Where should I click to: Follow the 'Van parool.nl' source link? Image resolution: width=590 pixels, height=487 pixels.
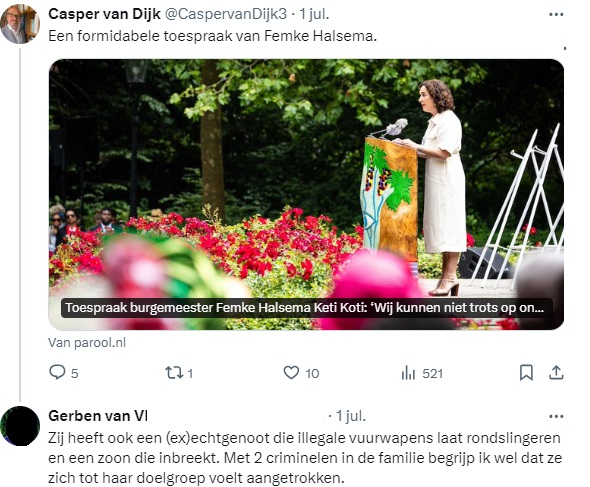click(87, 343)
